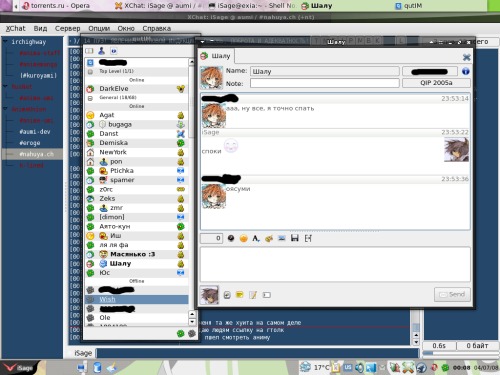Click the user icon in contact list toolbar
Viewport: 500px width, 375px height.
coord(102,51)
